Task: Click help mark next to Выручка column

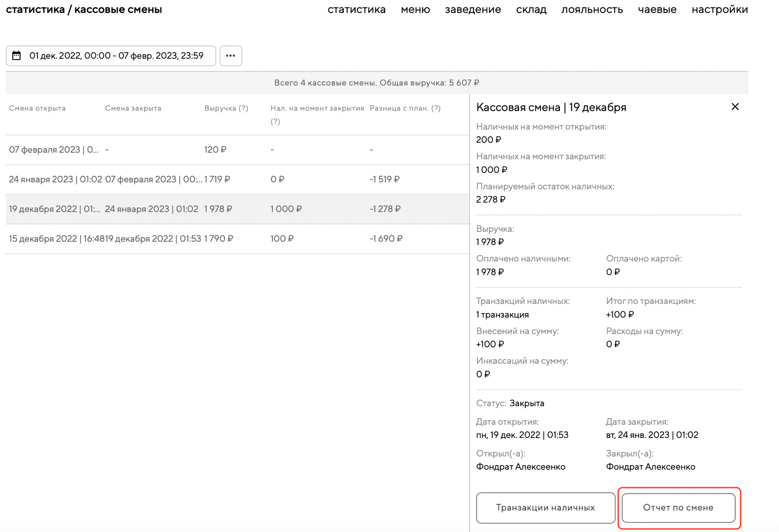Action: click(243, 108)
